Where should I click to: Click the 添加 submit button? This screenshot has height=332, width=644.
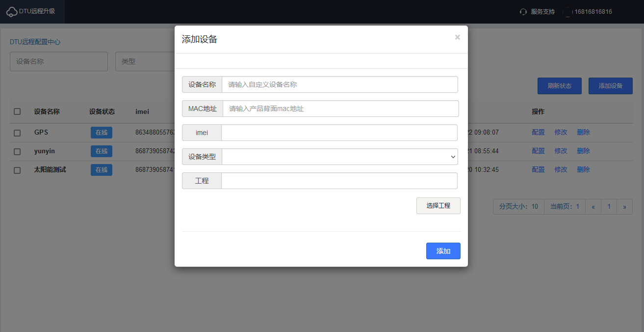pyautogui.click(x=443, y=251)
